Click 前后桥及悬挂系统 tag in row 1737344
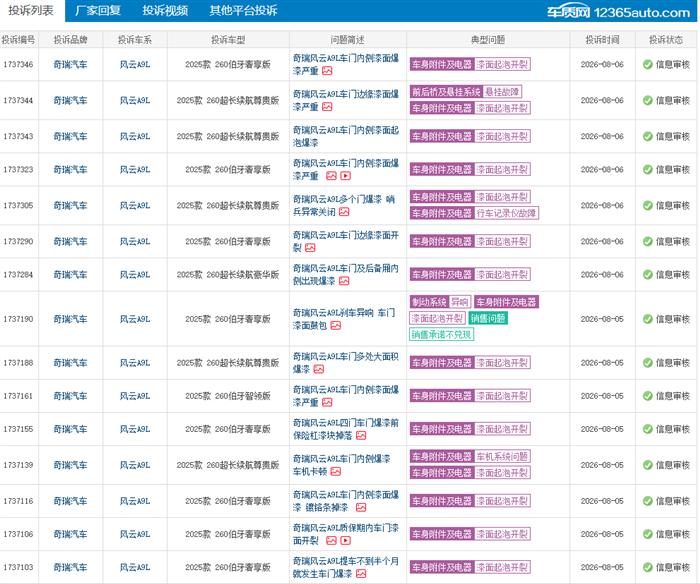Image resolution: width=700 pixels, height=584 pixels. [x=446, y=92]
